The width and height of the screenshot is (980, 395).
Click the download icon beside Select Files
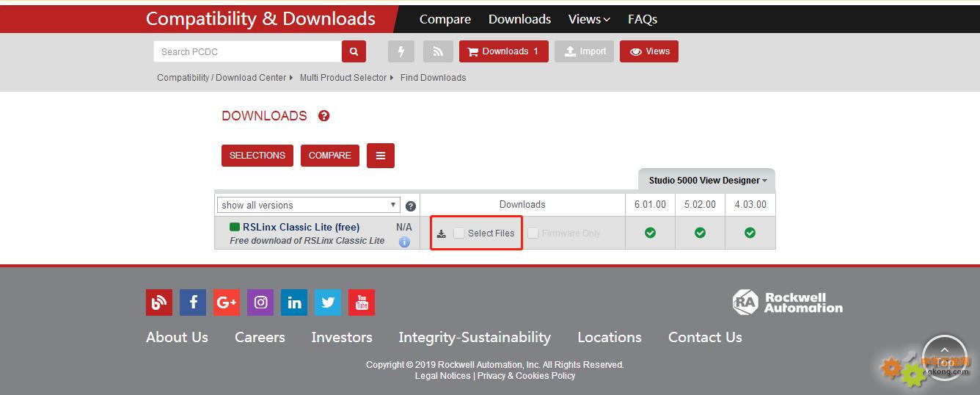tap(441, 233)
